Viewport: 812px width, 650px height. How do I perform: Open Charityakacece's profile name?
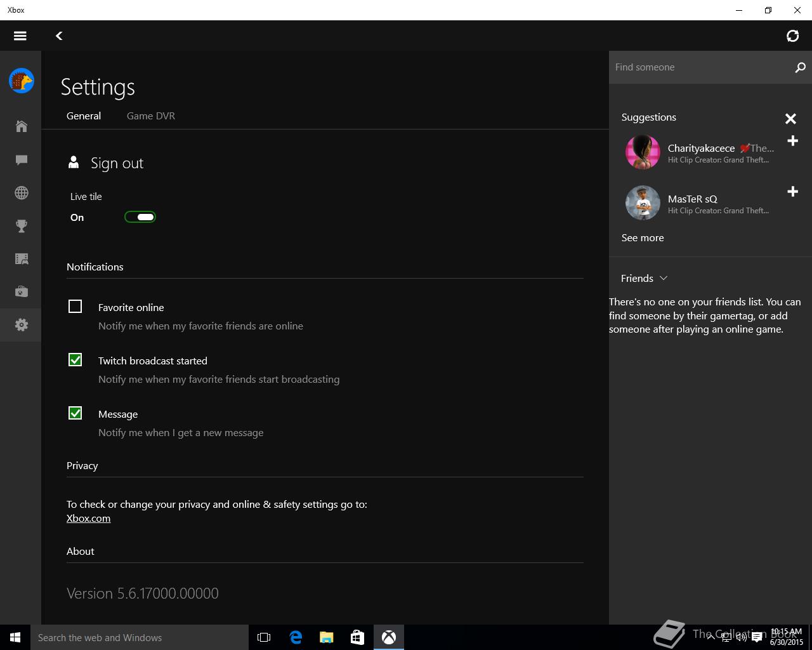click(701, 148)
